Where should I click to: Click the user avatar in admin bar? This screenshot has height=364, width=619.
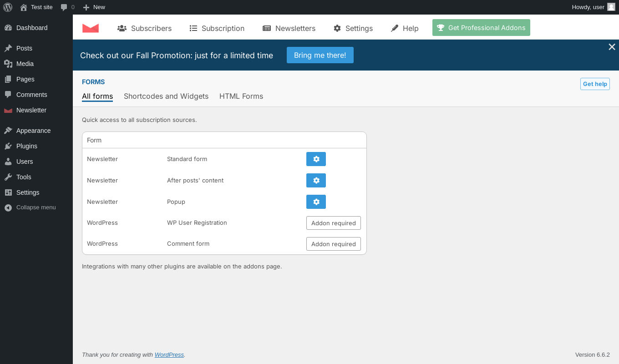tap(611, 7)
